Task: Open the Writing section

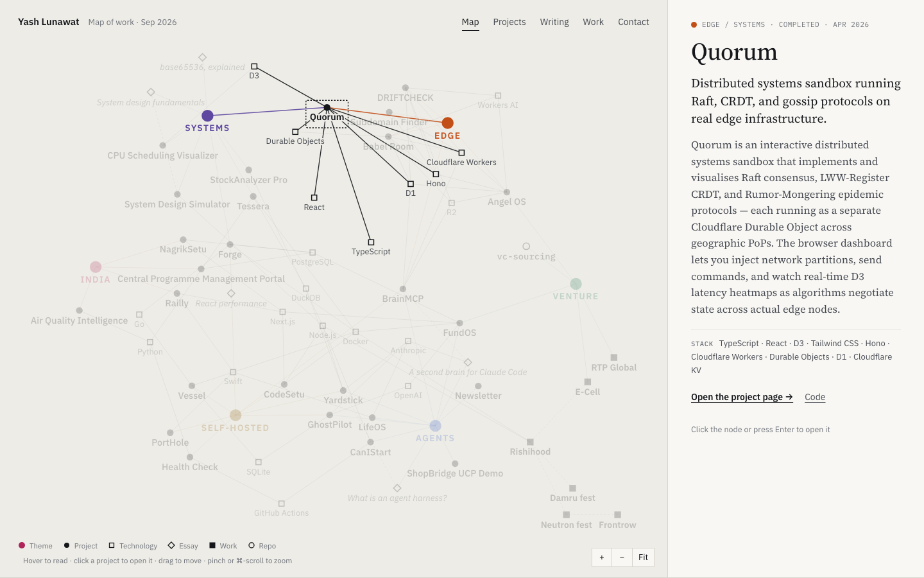Action: (x=554, y=22)
